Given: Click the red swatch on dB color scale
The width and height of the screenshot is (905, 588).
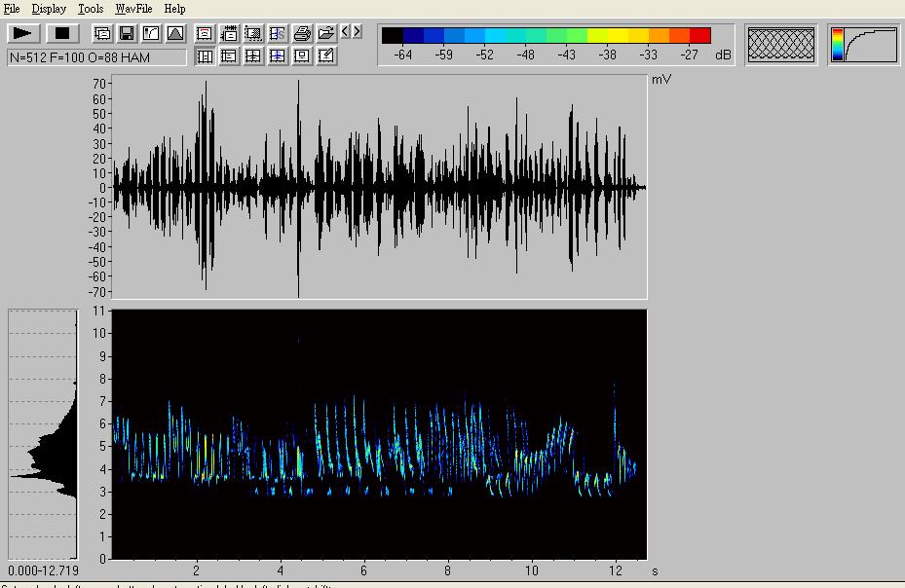Looking at the screenshot, I should coord(699,36).
